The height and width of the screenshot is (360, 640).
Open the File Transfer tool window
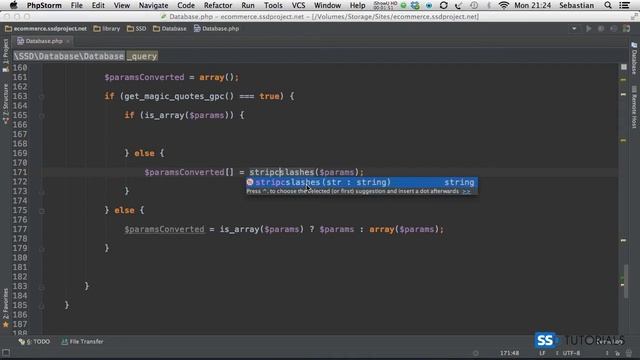tap(82, 342)
